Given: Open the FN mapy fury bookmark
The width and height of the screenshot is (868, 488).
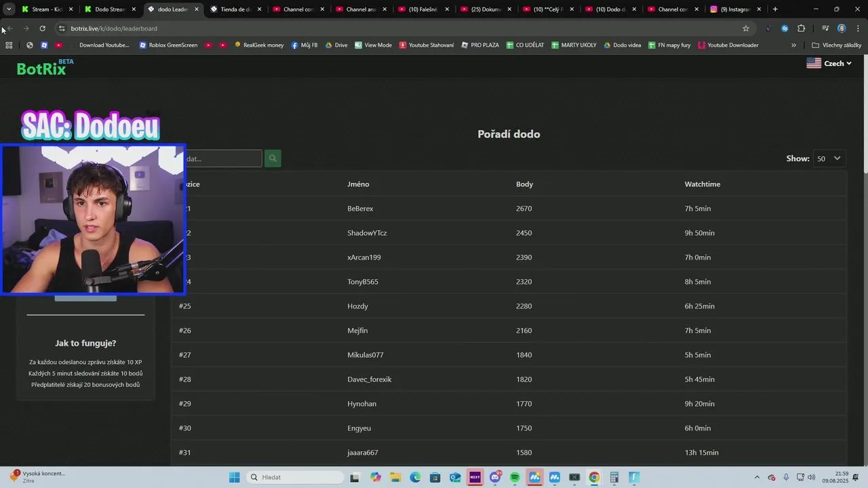Looking at the screenshot, I should click(x=669, y=45).
